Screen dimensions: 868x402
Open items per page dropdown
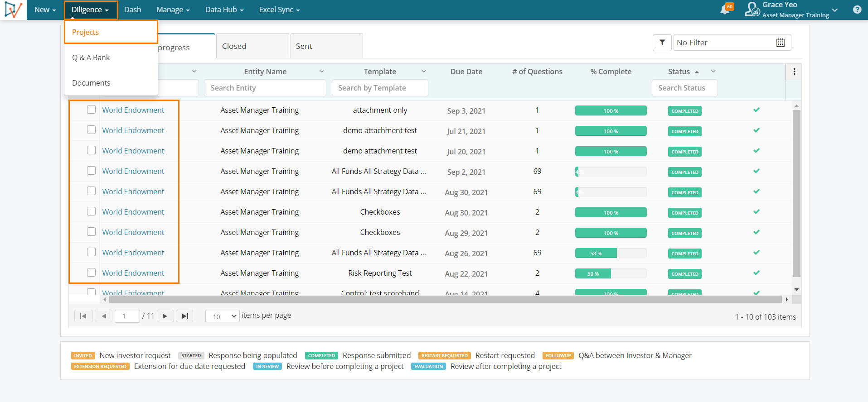[222, 316]
